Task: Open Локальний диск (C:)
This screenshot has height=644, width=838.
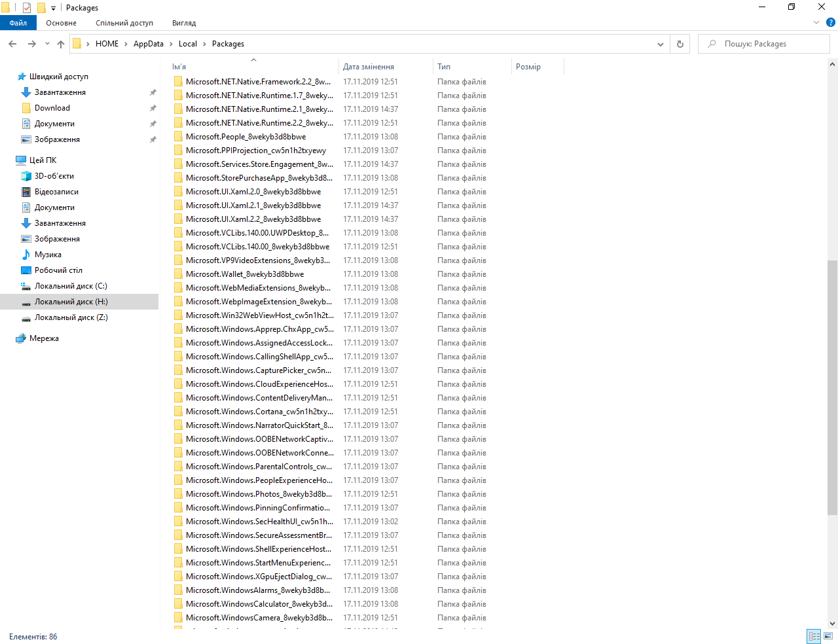Action: pyautogui.click(x=71, y=286)
